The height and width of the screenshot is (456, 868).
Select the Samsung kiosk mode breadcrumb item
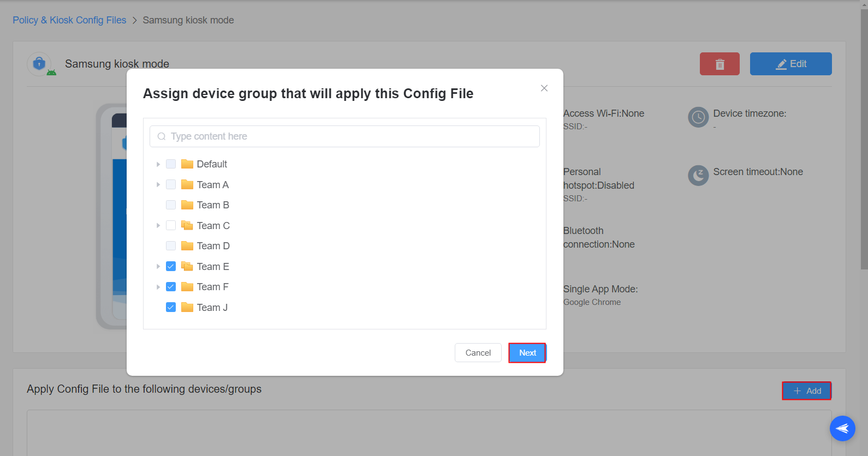coord(188,20)
